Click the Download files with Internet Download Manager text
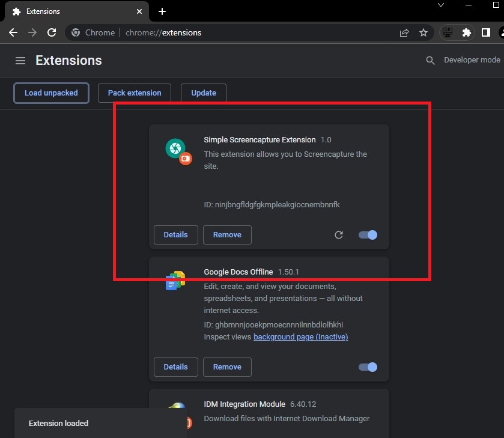 [x=287, y=418]
